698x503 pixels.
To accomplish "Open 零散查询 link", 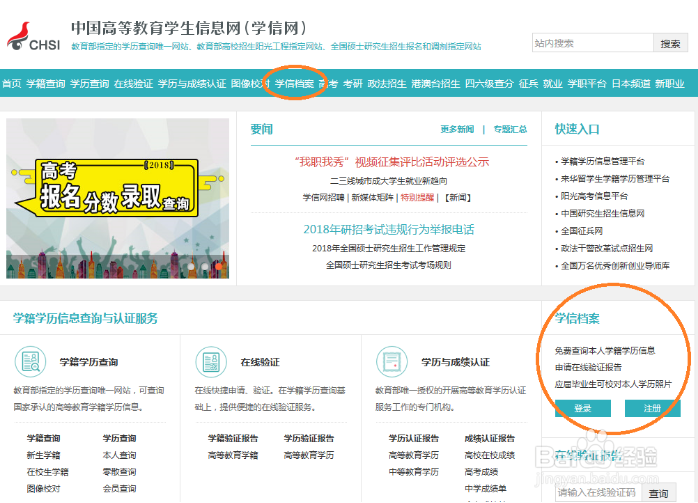I will (x=119, y=472).
